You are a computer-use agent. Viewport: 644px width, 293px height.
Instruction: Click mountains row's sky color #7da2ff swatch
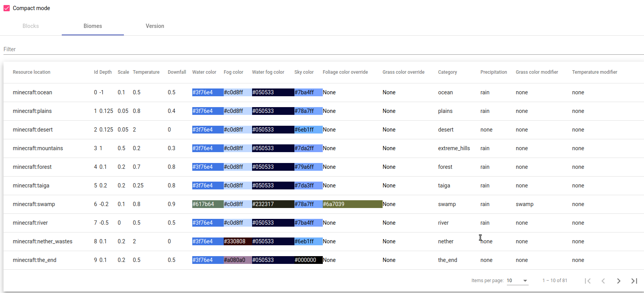(x=308, y=148)
